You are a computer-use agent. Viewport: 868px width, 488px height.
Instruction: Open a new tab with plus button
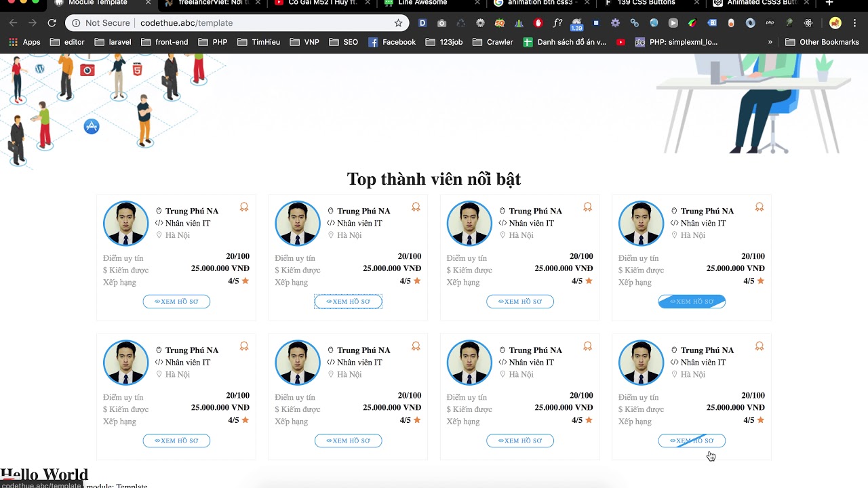(829, 3)
